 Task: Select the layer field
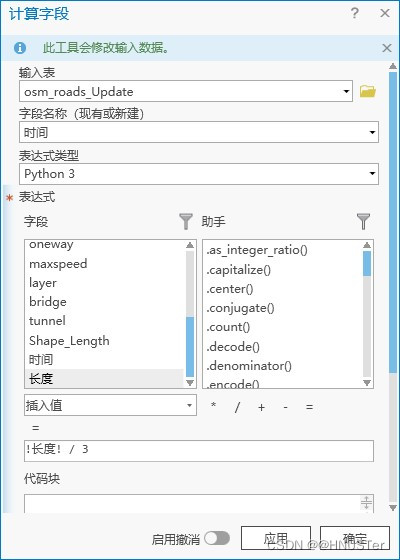[43, 283]
